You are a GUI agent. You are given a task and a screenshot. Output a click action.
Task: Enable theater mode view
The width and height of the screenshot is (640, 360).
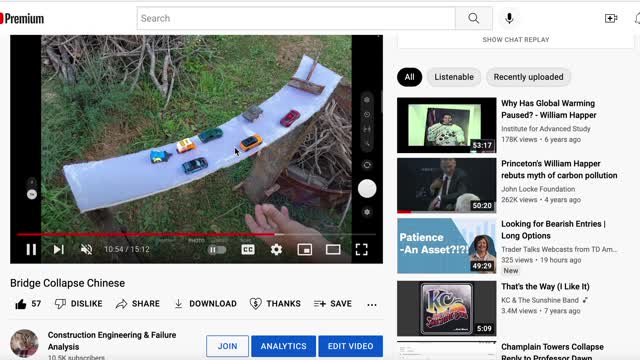point(333,249)
